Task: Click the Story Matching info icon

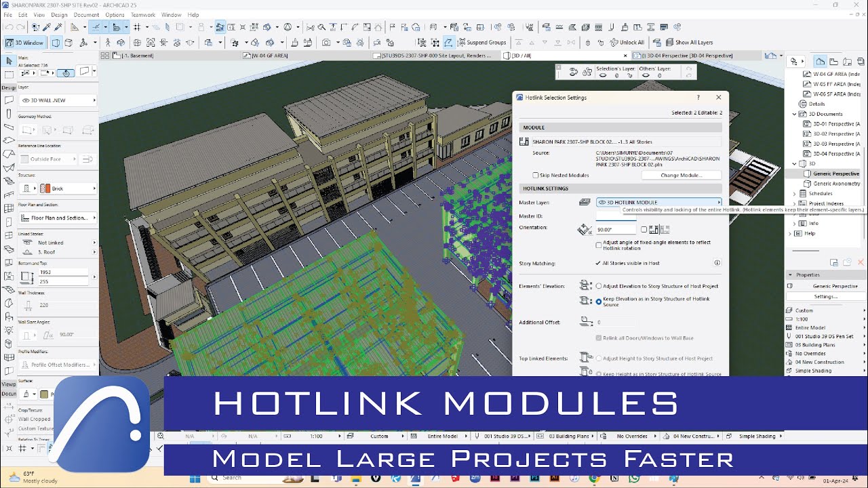Action: [717, 263]
